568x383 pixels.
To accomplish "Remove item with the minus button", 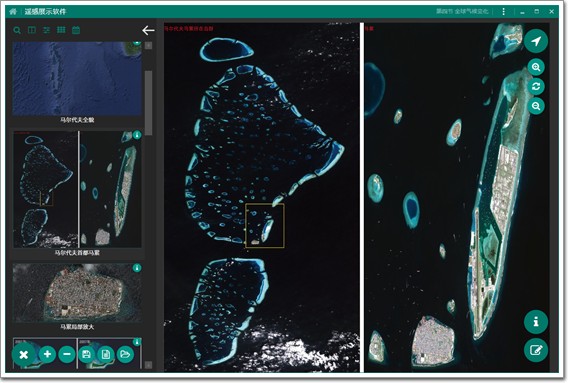I will 67,354.
